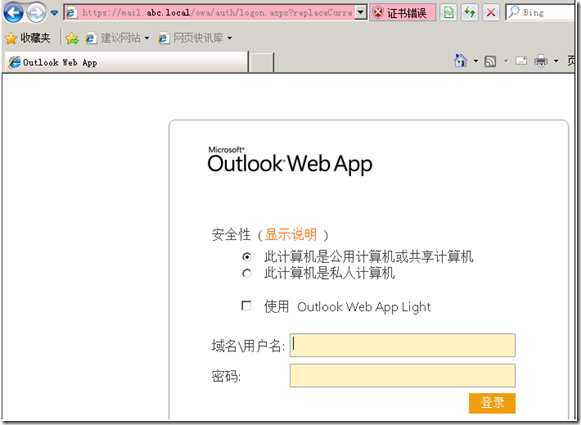Image resolution: width=581 pixels, height=425 pixels.
Task: Click the 显示说明 show explanation link
Action: (x=291, y=235)
